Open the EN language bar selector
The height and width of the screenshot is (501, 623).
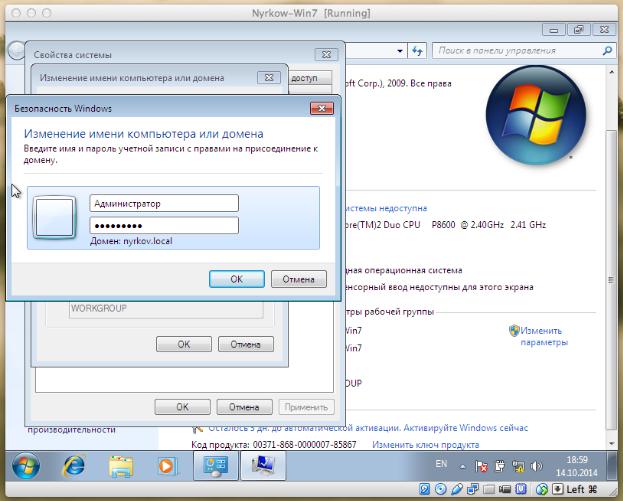(441, 464)
